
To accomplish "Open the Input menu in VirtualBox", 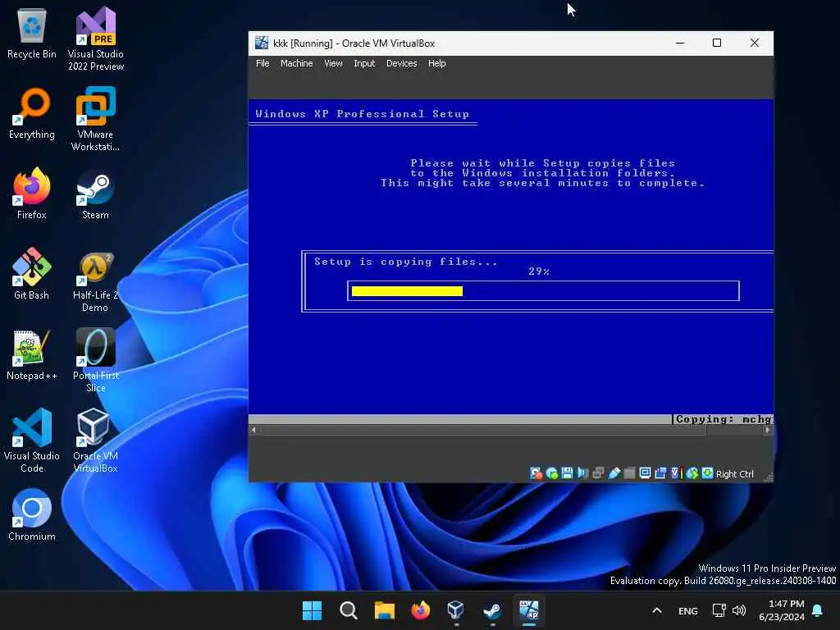I will [364, 63].
